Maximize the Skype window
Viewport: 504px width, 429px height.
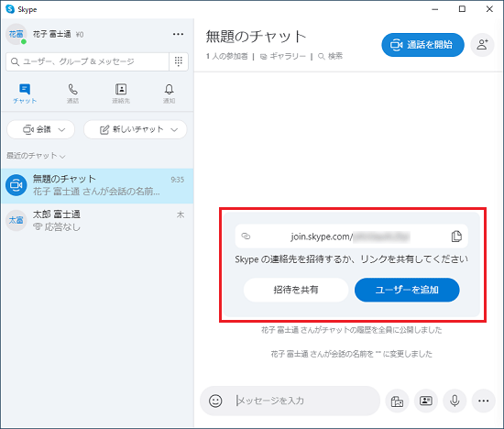point(462,9)
